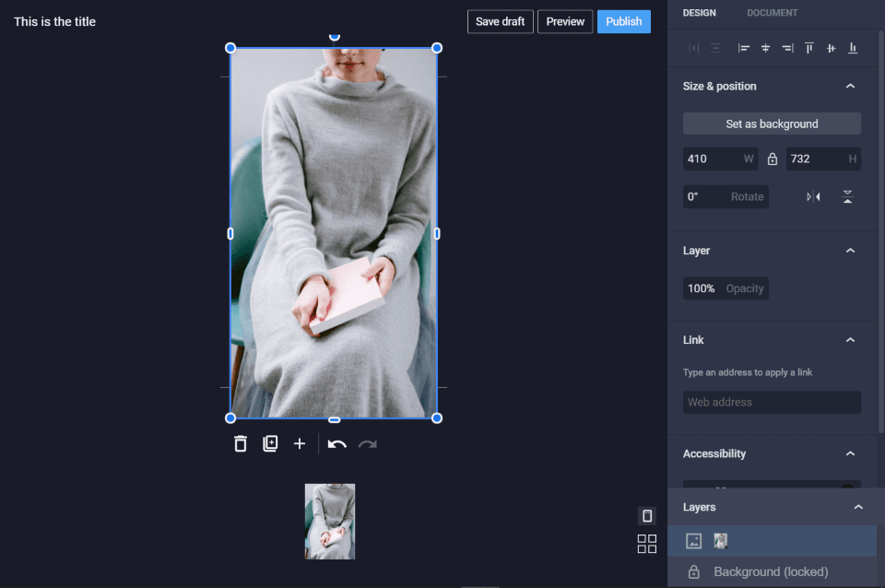This screenshot has height=588, width=885.
Task: Collapse the Link section
Action: coord(850,340)
